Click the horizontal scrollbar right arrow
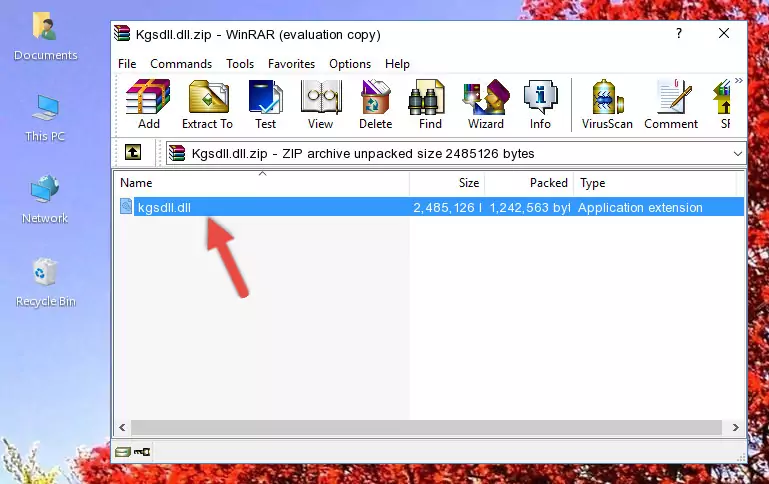 [735, 427]
